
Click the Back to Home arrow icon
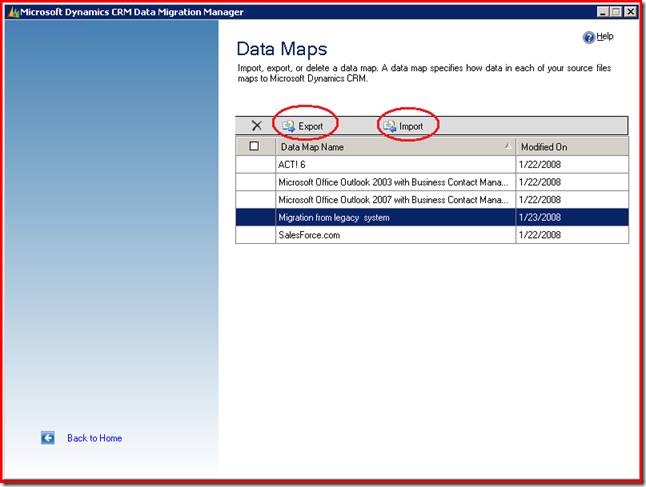click(x=47, y=438)
